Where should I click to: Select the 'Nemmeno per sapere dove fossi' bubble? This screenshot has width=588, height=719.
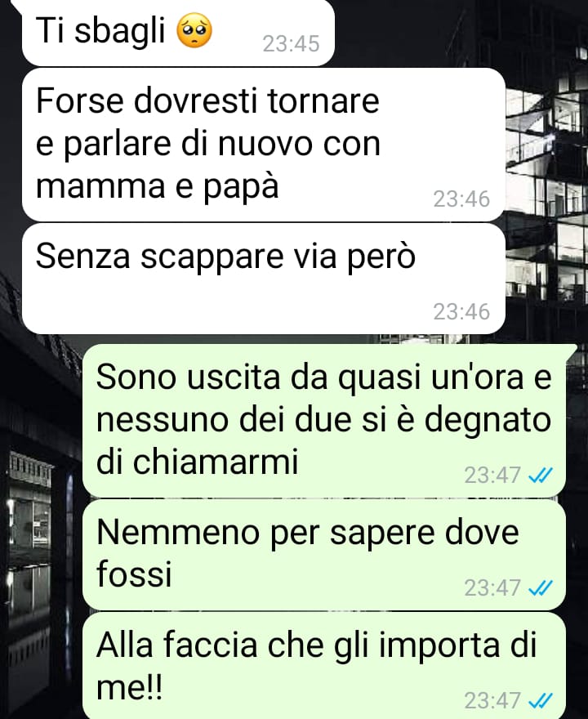[x=324, y=555]
